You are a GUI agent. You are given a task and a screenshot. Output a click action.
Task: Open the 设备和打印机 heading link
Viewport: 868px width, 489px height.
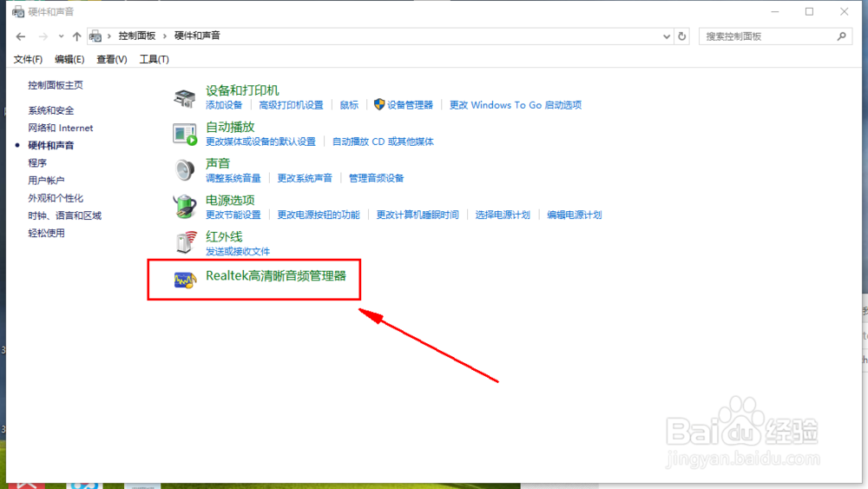(x=242, y=90)
